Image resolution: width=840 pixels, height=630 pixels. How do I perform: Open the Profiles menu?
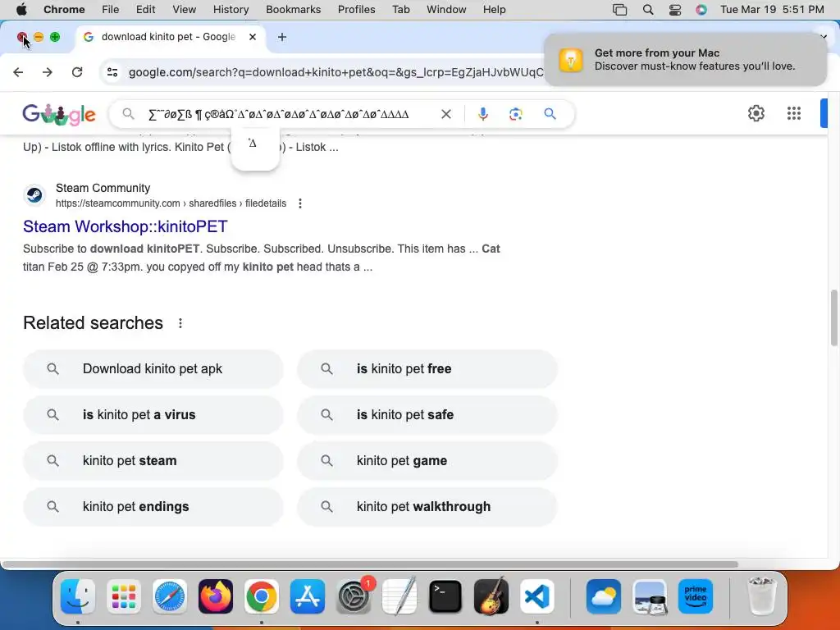356,10
